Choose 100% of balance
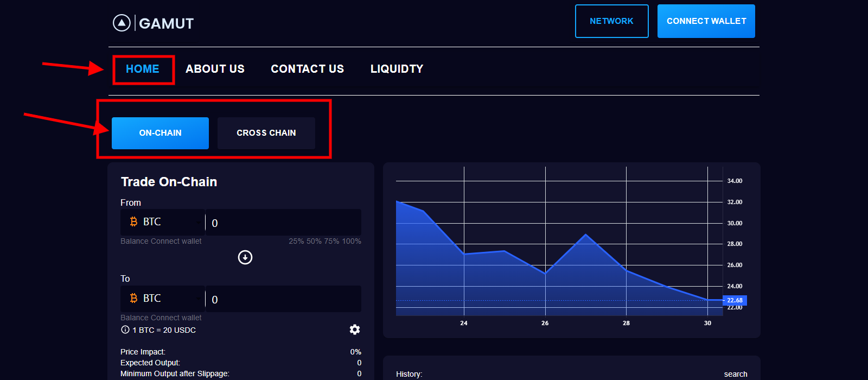 (x=352, y=241)
